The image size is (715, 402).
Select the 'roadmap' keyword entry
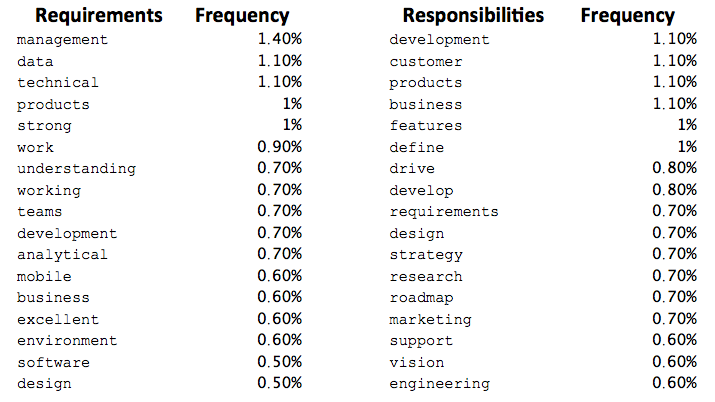click(421, 298)
